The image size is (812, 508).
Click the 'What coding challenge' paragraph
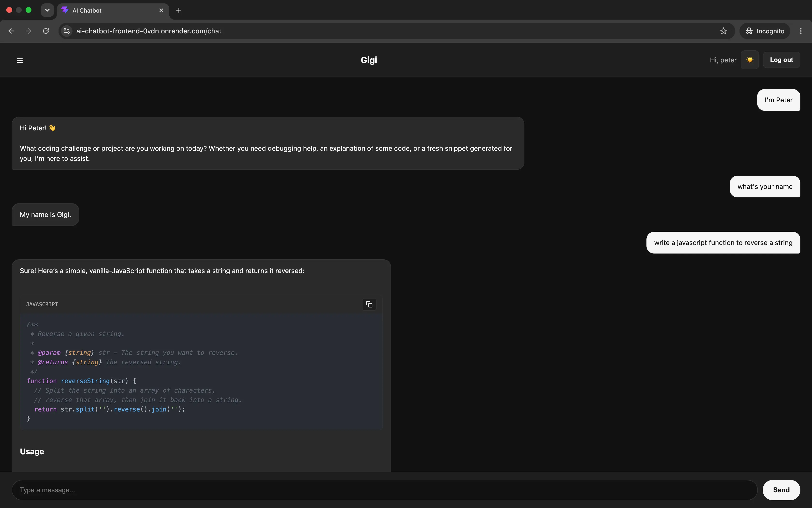point(266,153)
